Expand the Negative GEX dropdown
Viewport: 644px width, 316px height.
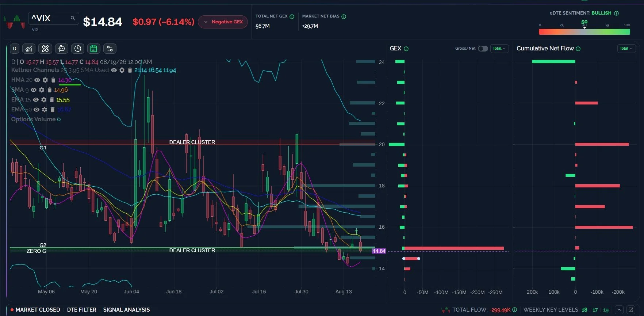click(x=223, y=22)
